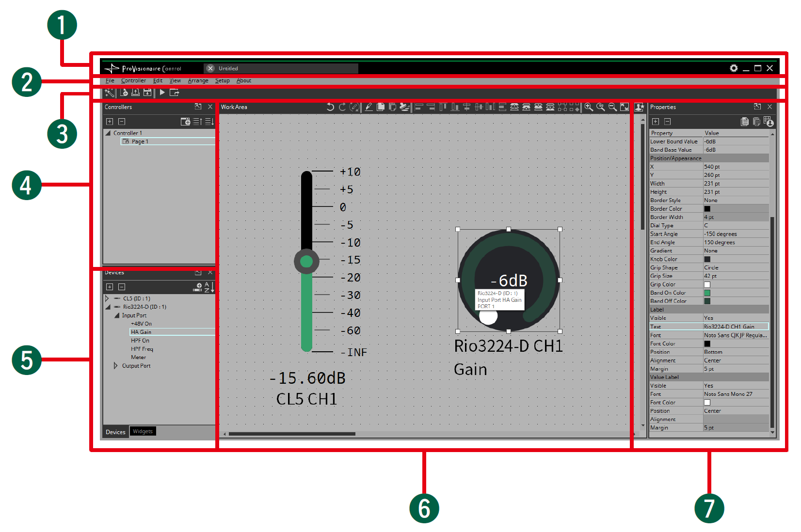
Task: Click the add page icon in Controllers panel
Action: point(185,122)
